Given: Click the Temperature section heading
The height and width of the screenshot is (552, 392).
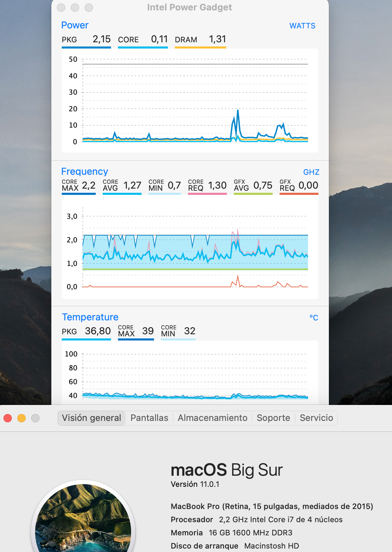Looking at the screenshot, I should (x=90, y=317).
